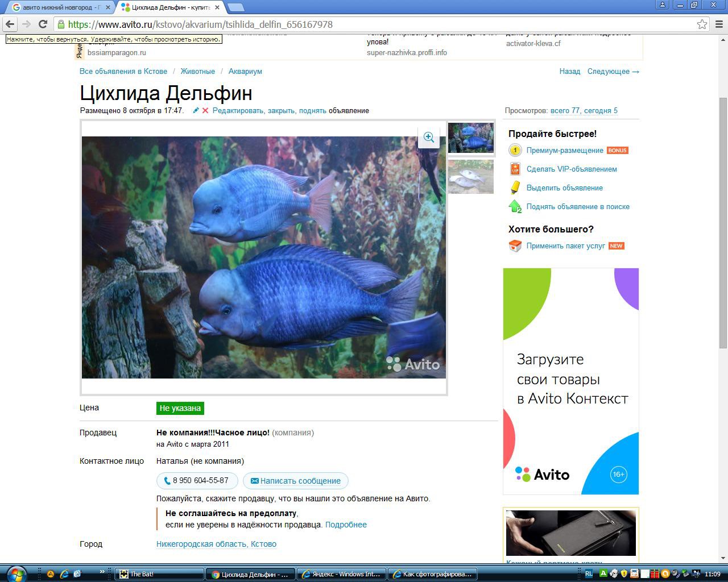
Task: Click Avito Контекст advertisement banner
Action: pyautogui.click(x=571, y=381)
